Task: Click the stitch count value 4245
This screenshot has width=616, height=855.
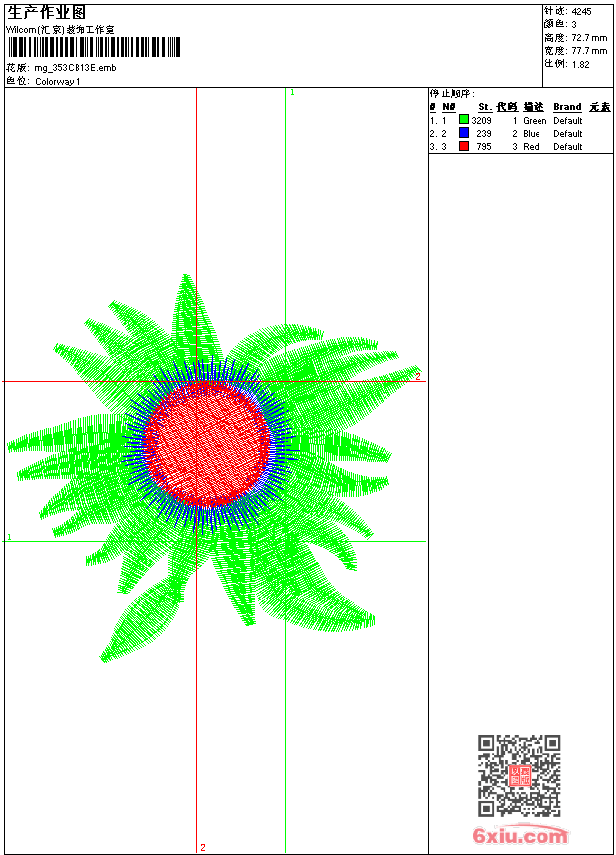Action: (582, 11)
